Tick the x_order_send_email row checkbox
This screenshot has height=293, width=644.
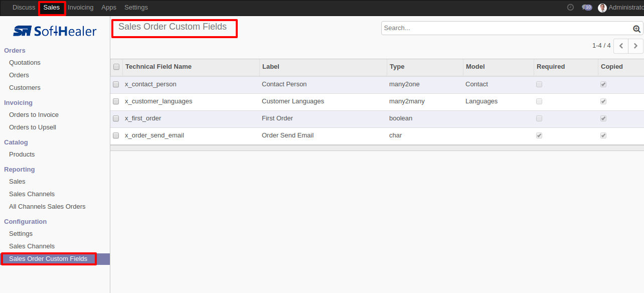pos(116,135)
